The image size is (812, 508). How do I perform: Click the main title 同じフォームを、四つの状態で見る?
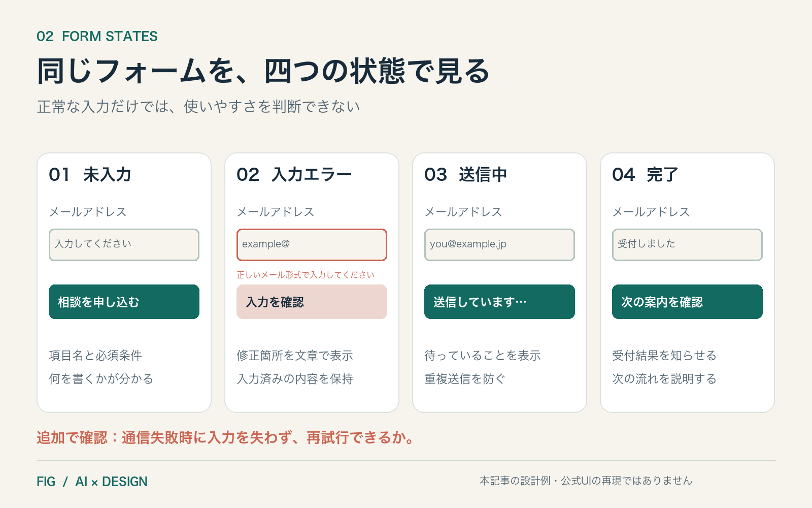click(263, 71)
